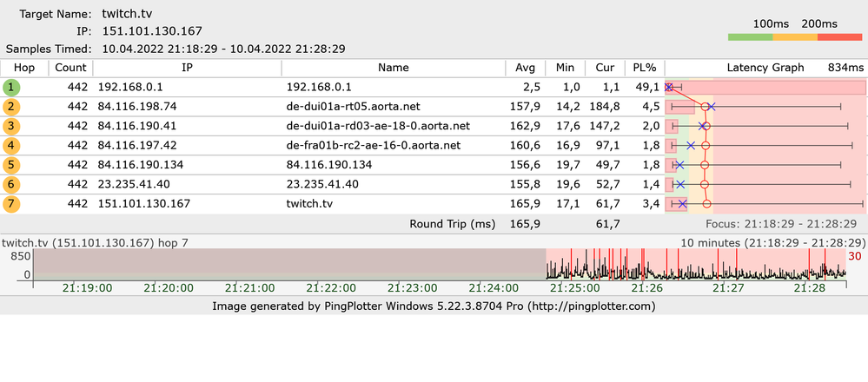Click the Focus: 21:18:29 - 21:28:29 text
868x382 pixels.
(x=782, y=224)
